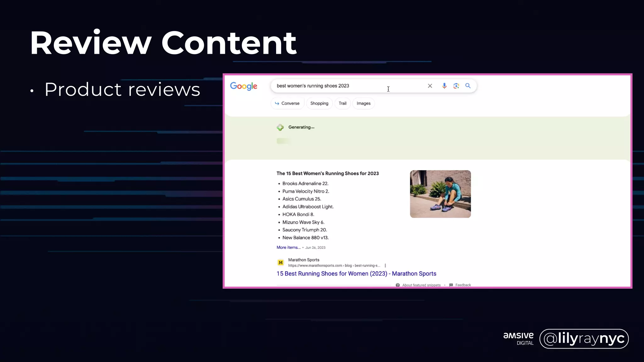This screenshot has width=644, height=362.
Task: Click the search box with running shoes query
Action: [346, 86]
